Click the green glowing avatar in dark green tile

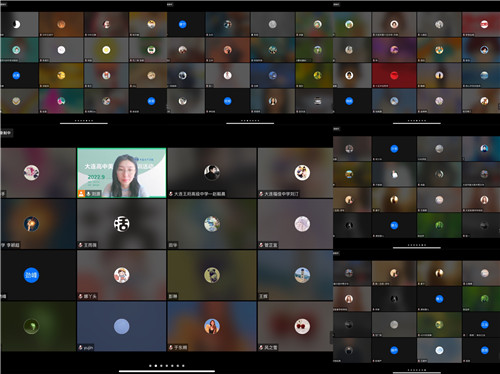pos(31,326)
